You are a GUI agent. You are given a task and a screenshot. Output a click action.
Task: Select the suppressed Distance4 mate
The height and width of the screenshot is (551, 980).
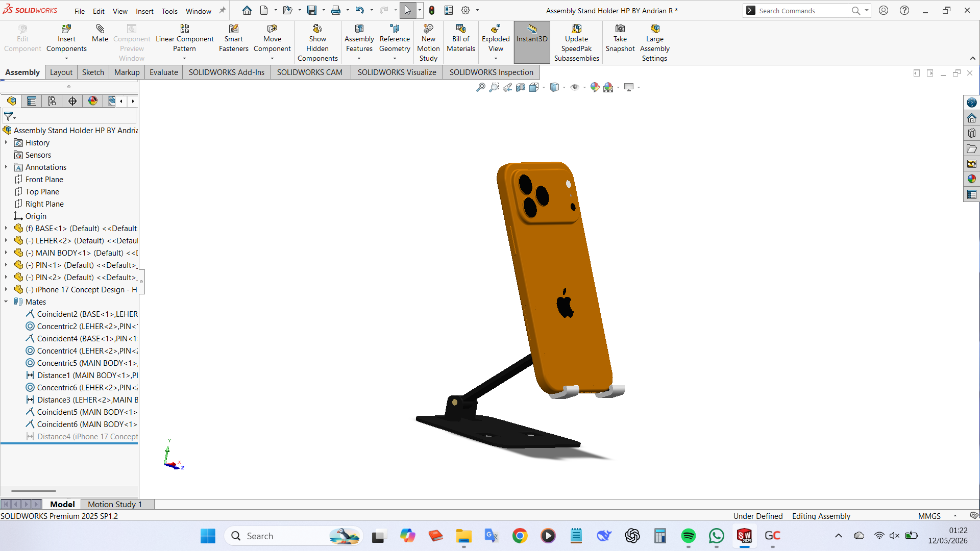[82, 437]
